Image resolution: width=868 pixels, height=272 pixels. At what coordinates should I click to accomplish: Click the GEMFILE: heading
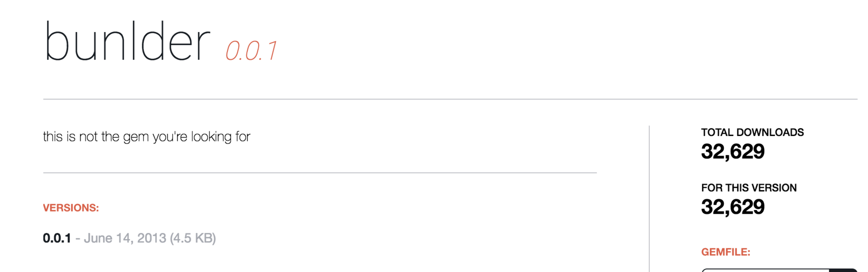726,252
